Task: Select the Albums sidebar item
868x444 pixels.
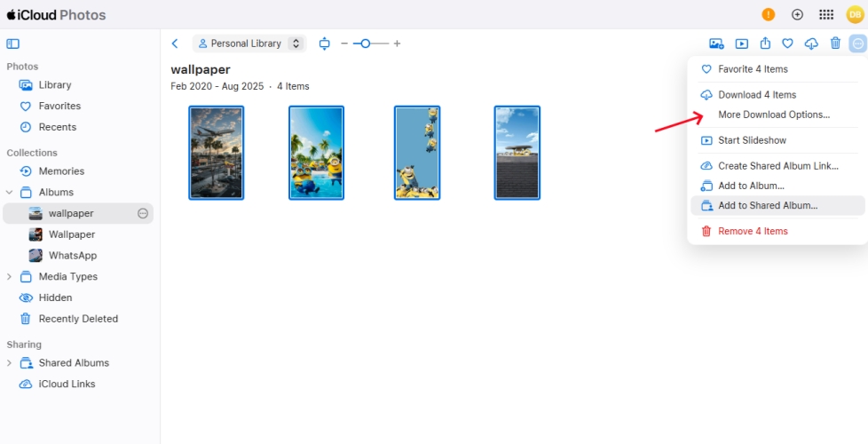Action: point(56,192)
